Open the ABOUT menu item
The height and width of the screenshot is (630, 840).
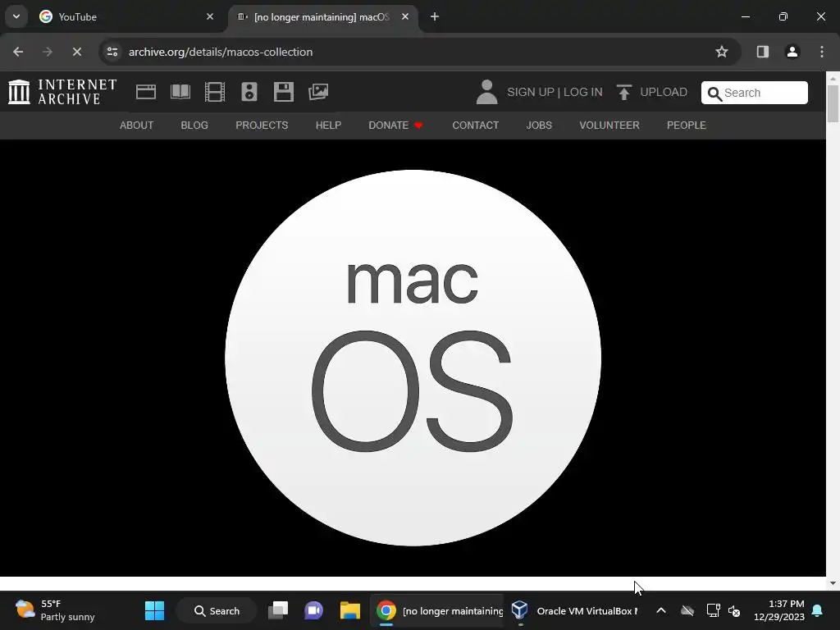tap(137, 126)
